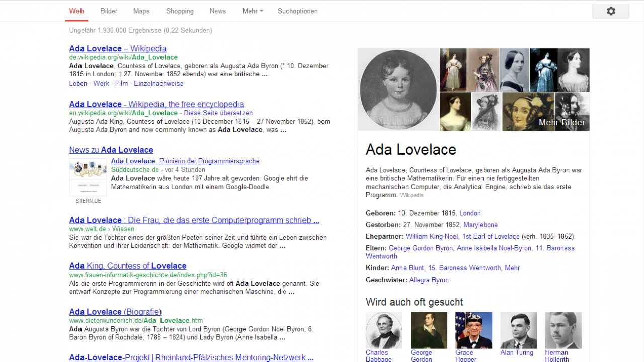Open Pionierin der Programmiersprache news article
644x362 pixels.
coord(185,161)
